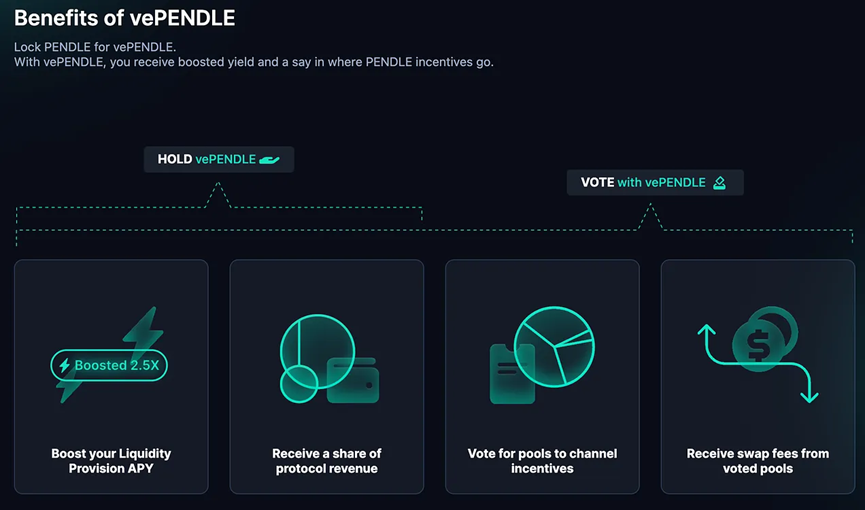Open the Receive a share of protocol revenue card
Image resolution: width=865 pixels, height=510 pixels.
coord(327,376)
